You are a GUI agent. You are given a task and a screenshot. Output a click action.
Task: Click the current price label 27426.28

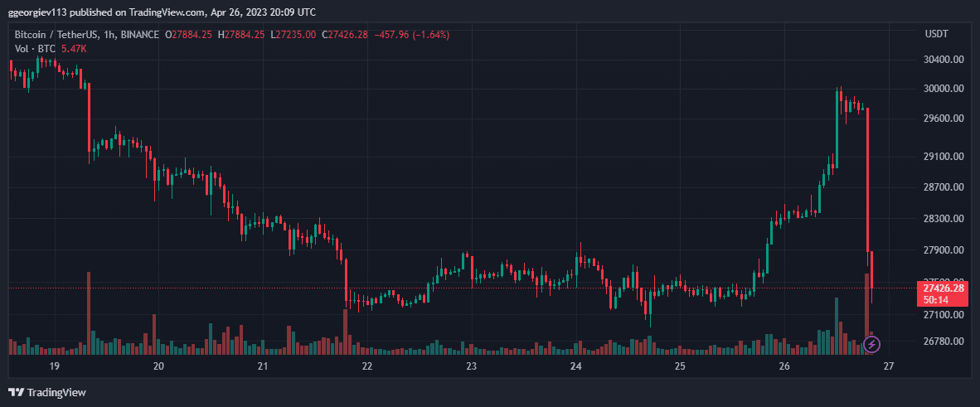tap(943, 288)
